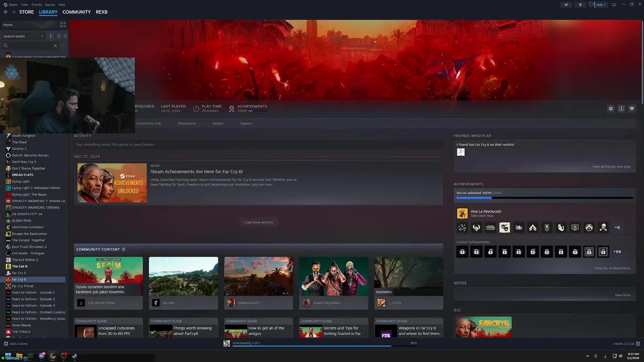Open Discord from the taskbar
This screenshot has height=362, width=644.
tap(42, 356)
